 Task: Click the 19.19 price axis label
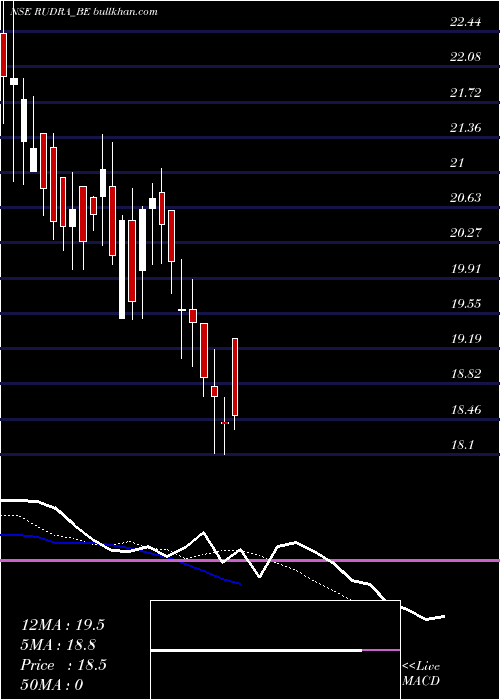466,339
